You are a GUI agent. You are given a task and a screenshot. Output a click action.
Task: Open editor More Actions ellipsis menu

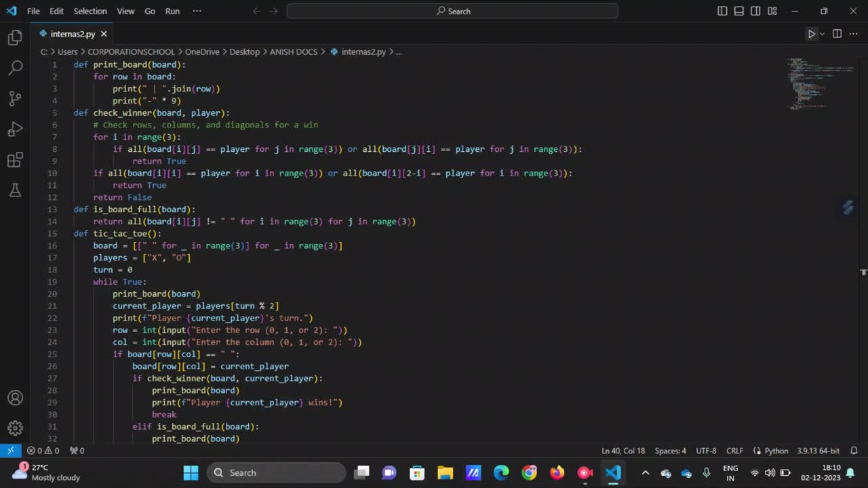click(853, 34)
